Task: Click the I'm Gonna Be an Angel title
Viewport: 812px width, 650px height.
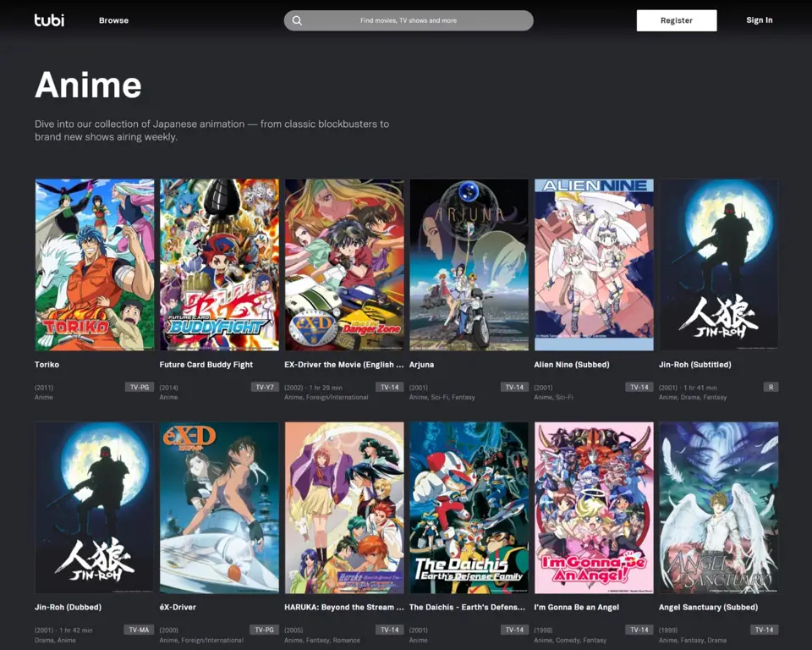Action: [x=576, y=607]
